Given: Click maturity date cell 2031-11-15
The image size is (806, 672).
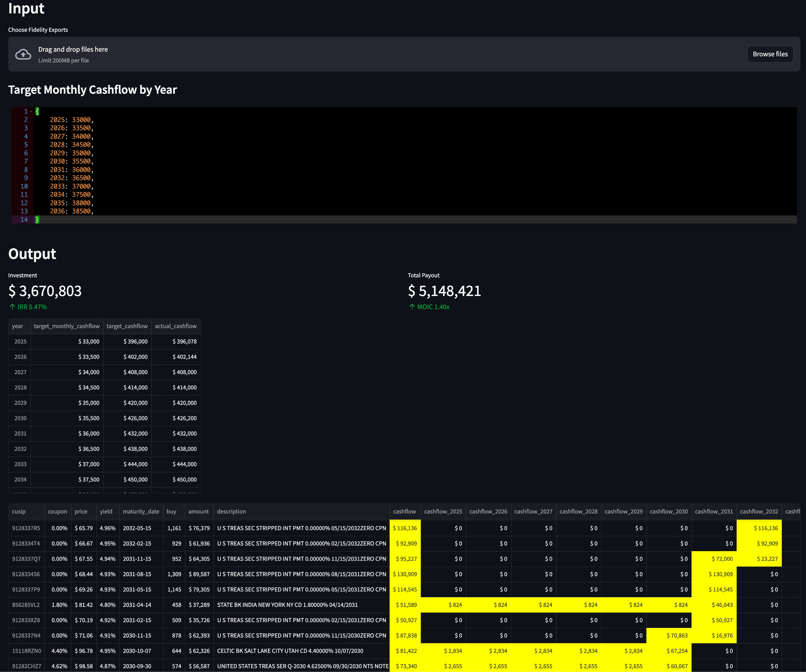Looking at the screenshot, I should tap(141, 559).
